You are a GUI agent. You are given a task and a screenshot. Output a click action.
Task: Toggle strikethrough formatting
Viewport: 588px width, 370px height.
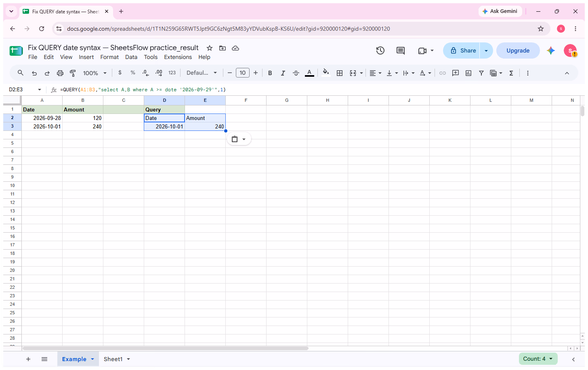pos(296,73)
